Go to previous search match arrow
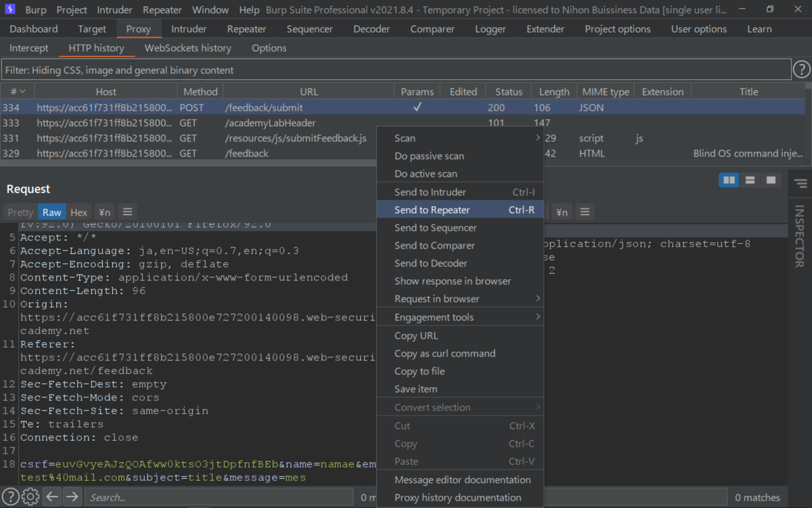The image size is (812, 508). click(52, 496)
